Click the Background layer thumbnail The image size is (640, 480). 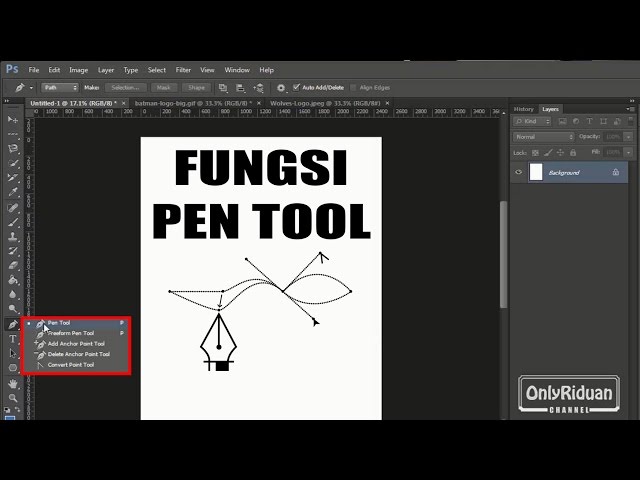(536, 172)
